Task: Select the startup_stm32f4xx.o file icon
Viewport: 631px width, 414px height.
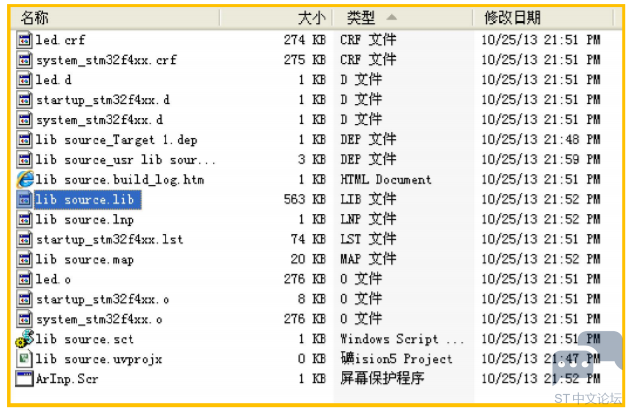Action: 24,299
